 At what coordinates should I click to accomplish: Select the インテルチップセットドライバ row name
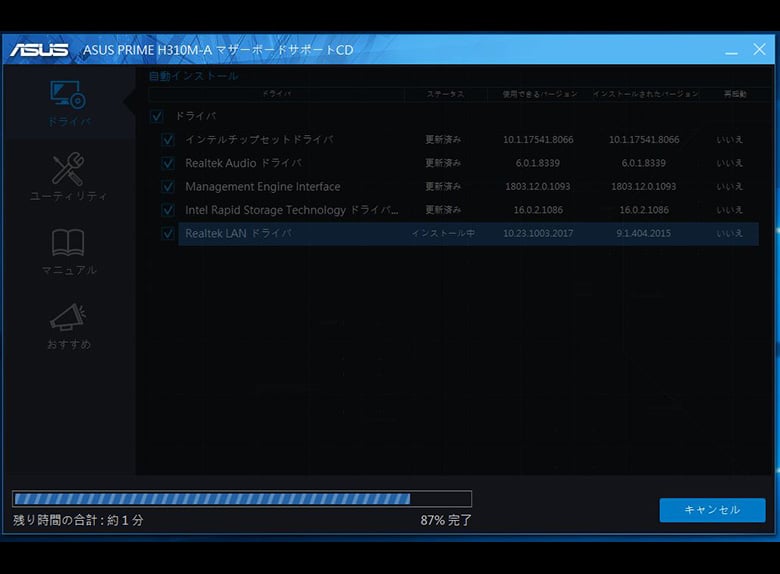(x=259, y=140)
